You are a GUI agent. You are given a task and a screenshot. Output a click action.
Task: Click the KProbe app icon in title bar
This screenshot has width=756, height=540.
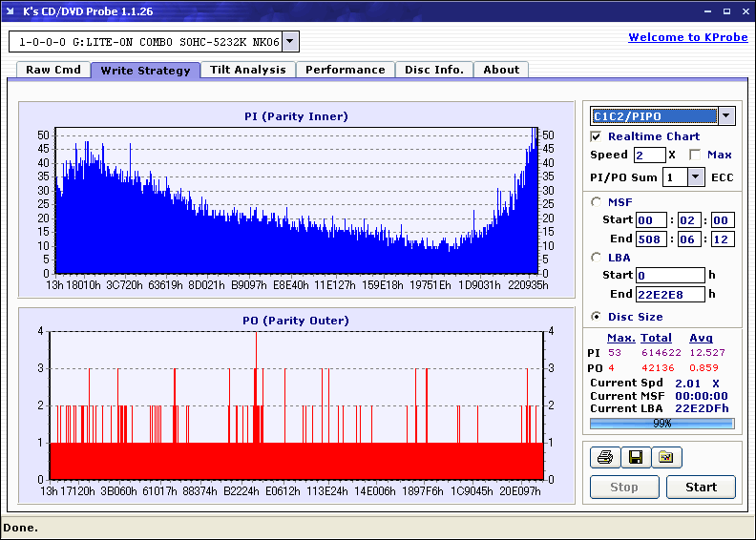[x=11, y=11]
